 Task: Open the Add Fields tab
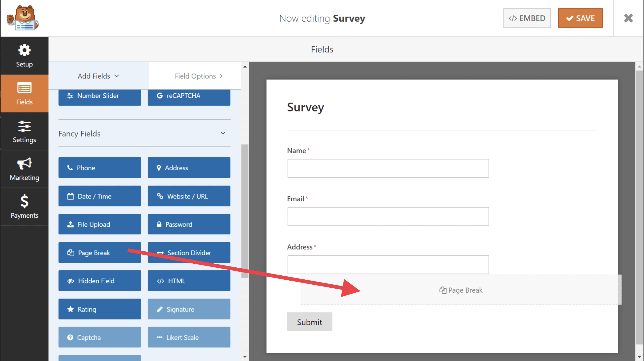[98, 76]
